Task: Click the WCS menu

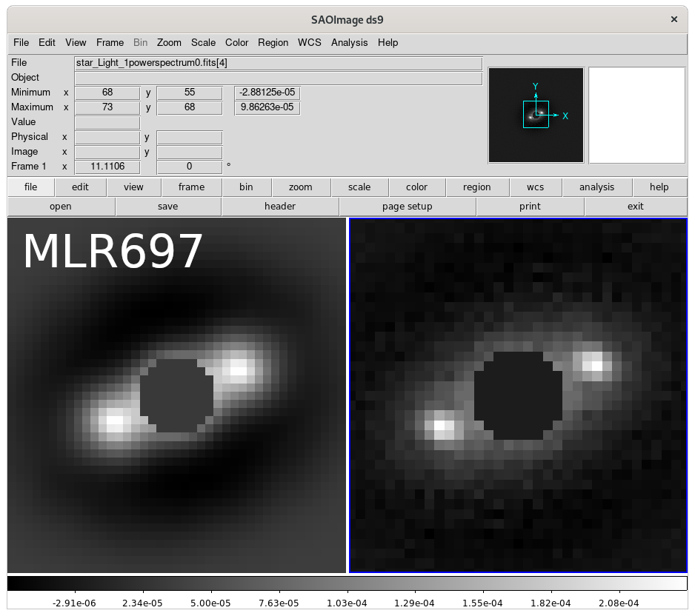Action: coord(309,42)
